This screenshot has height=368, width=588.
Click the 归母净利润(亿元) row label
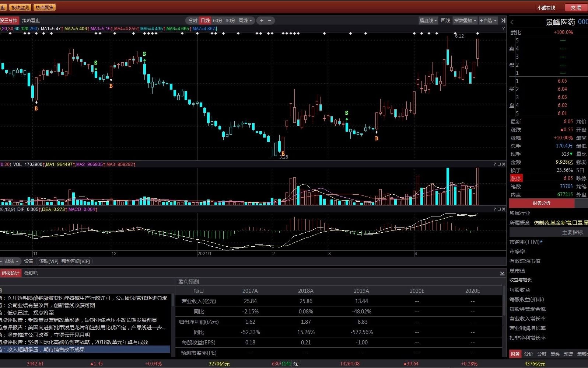click(x=199, y=322)
